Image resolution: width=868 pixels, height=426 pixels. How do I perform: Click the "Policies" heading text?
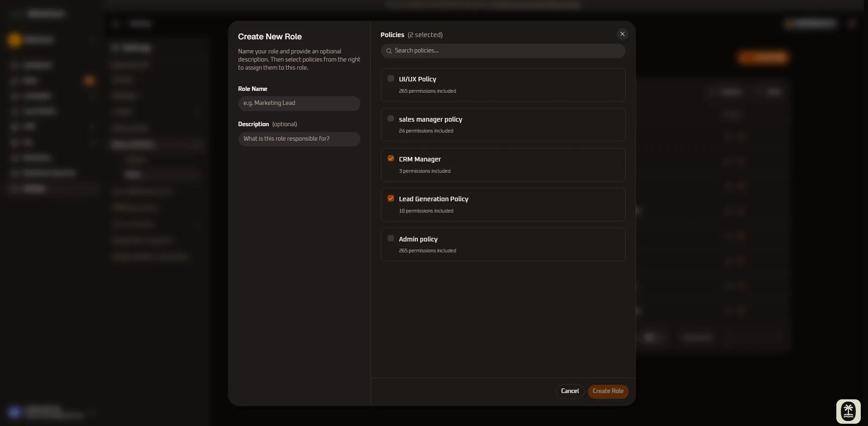392,35
